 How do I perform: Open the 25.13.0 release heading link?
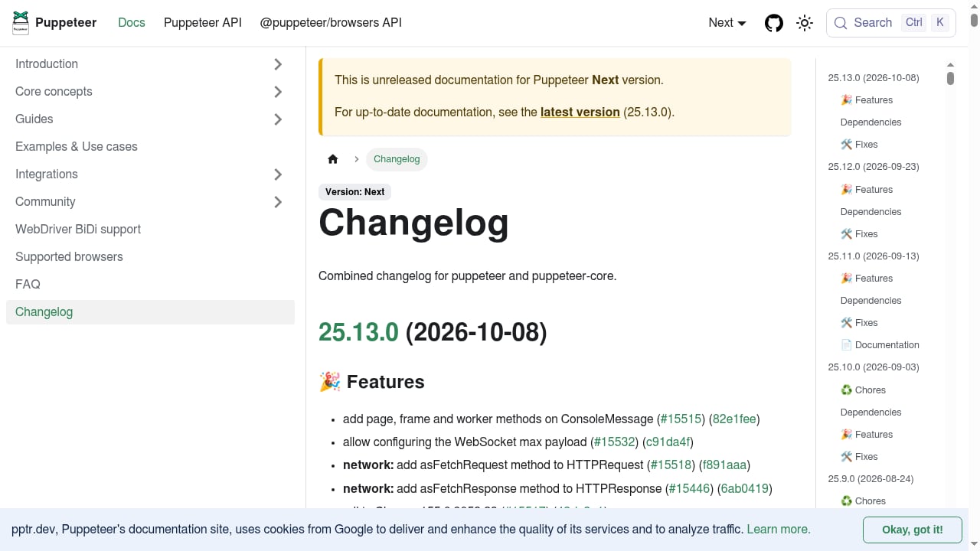(x=358, y=332)
